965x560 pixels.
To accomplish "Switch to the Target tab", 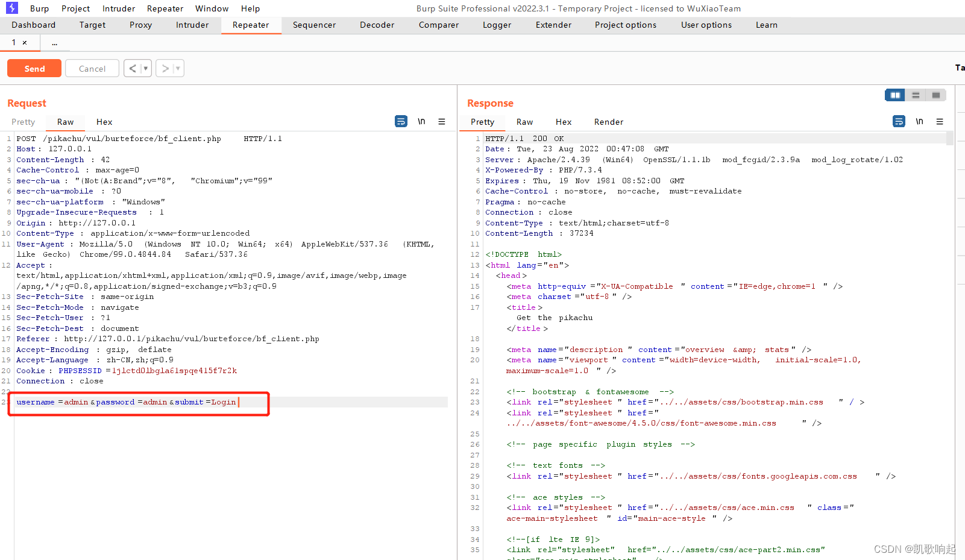I will point(92,25).
